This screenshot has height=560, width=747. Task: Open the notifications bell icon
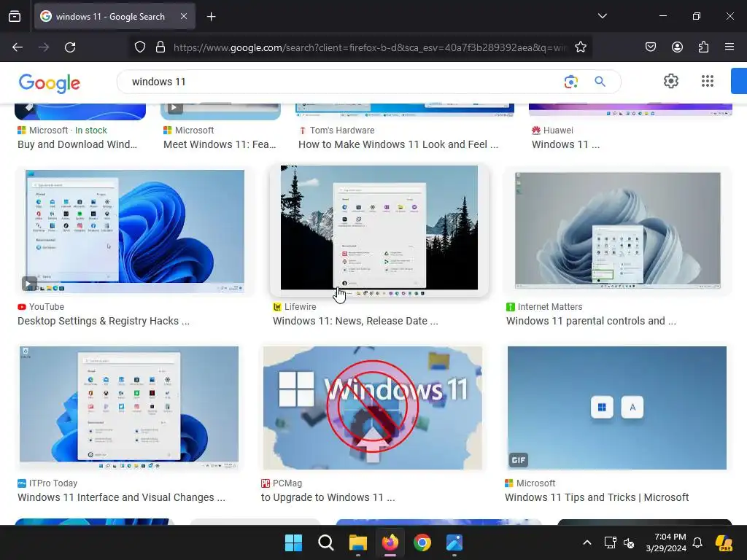point(697,542)
